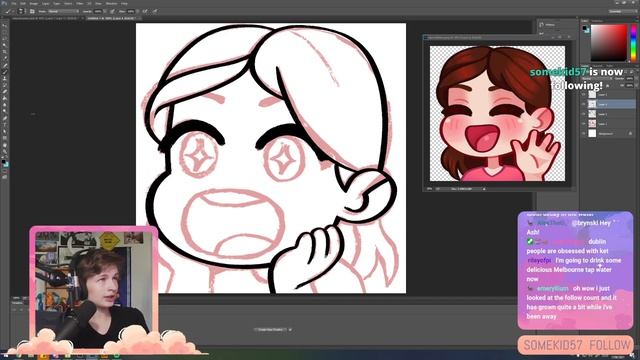Screen dimensions: 640x360
Task: Select the Clone Stamp tool
Action: pos(5,78)
